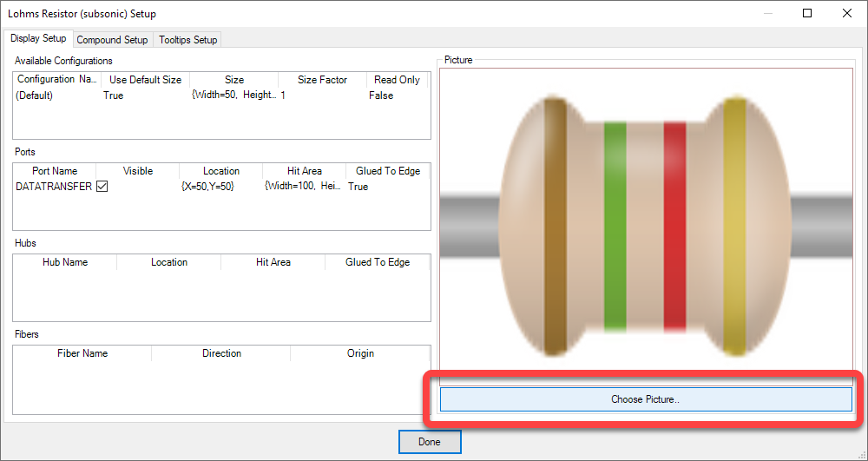Image resolution: width=868 pixels, height=461 pixels.
Task: Click the Fiber Name column header
Action: click(82, 353)
